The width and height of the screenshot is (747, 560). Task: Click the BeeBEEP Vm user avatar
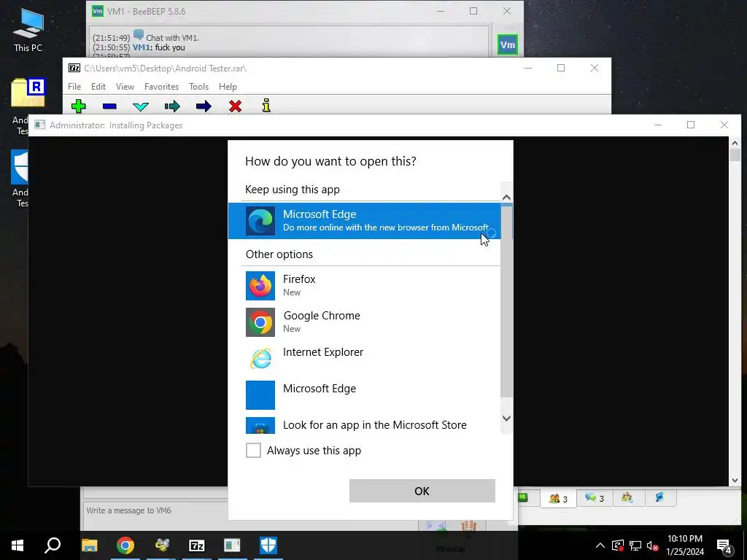tap(508, 44)
